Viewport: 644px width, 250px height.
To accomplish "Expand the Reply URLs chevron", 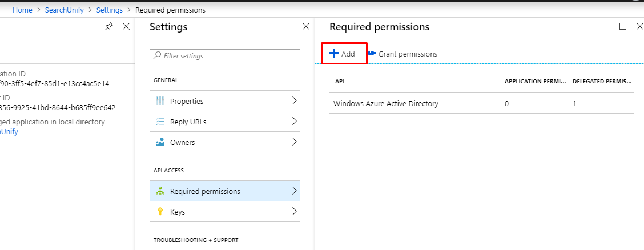I will 295,122.
